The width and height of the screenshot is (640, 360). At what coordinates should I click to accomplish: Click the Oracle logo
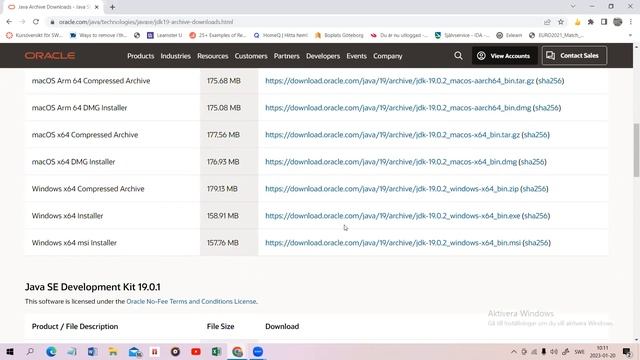[x=50, y=56]
